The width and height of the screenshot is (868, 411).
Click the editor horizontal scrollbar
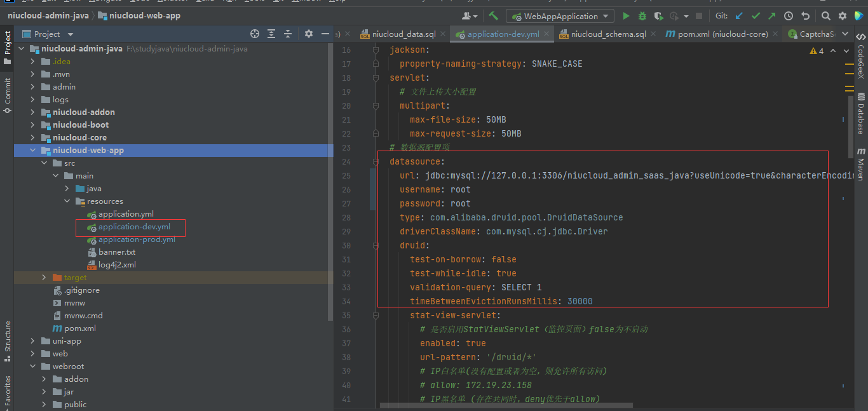coord(506,405)
